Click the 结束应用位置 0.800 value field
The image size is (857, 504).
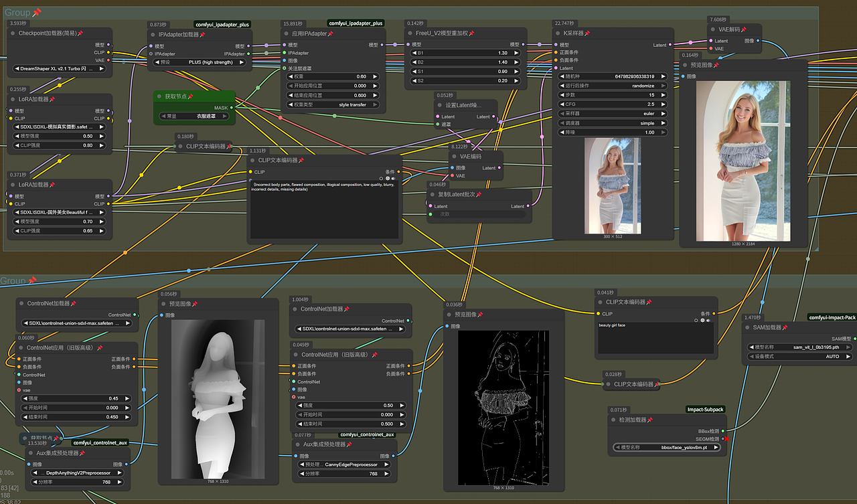[x=333, y=95]
